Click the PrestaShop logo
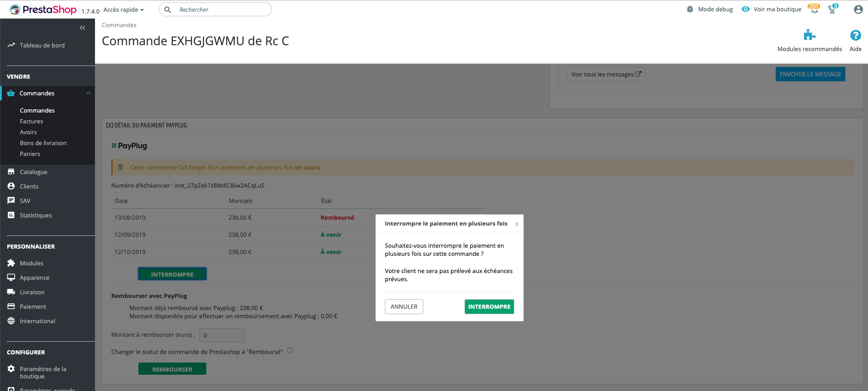 [x=43, y=9]
